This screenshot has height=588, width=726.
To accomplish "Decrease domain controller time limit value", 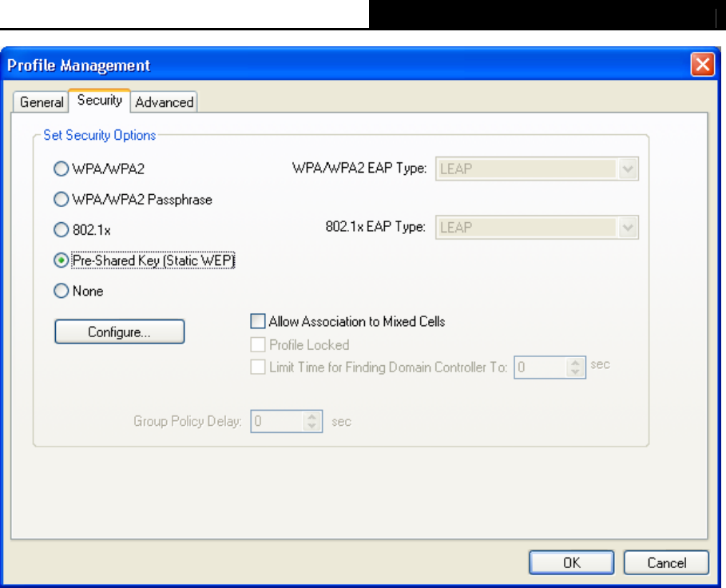I will [x=576, y=372].
